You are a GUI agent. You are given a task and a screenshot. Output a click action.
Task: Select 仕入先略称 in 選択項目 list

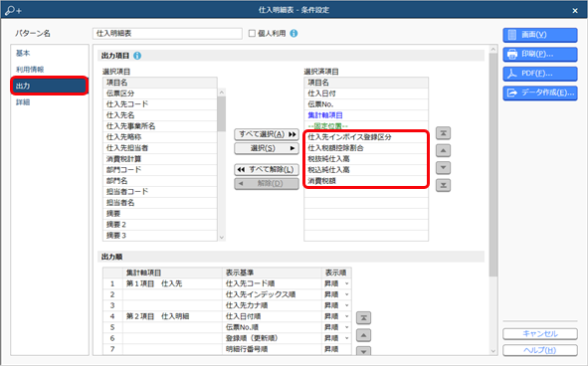tap(160, 137)
